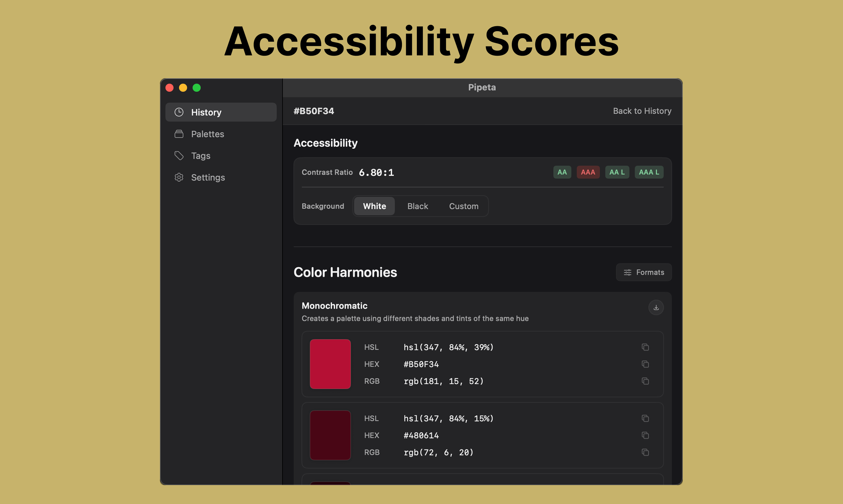Screen dimensions: 843x504
Task: Inspect the failing AAA badge
Action: pos(588,172)
